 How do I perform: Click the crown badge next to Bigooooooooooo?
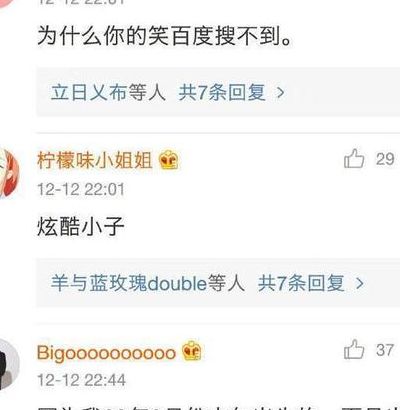pyautogui.click(x=192, y=351)
